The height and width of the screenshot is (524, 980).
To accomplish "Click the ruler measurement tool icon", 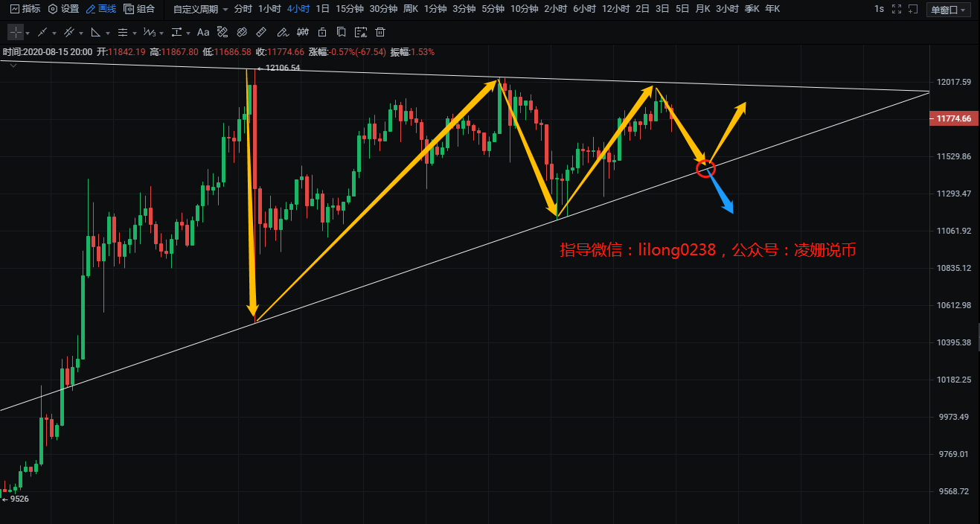I will click(x=261, y=33).
